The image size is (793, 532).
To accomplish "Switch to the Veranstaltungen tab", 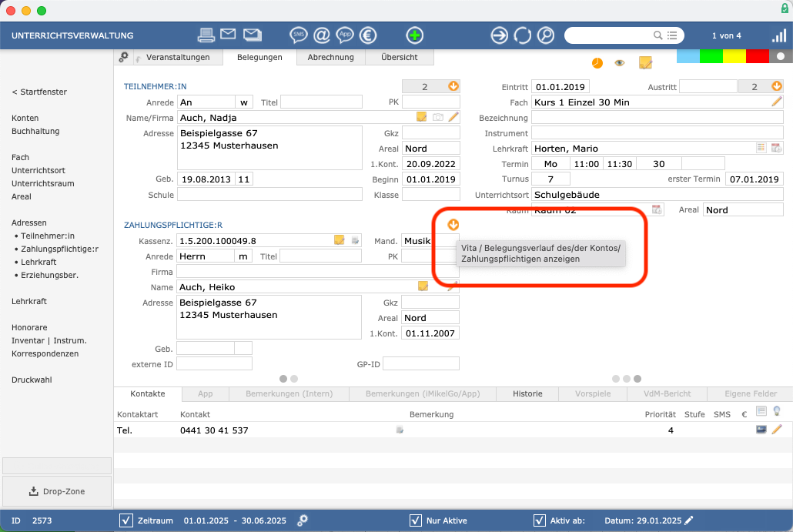I will tap(178, 57).
